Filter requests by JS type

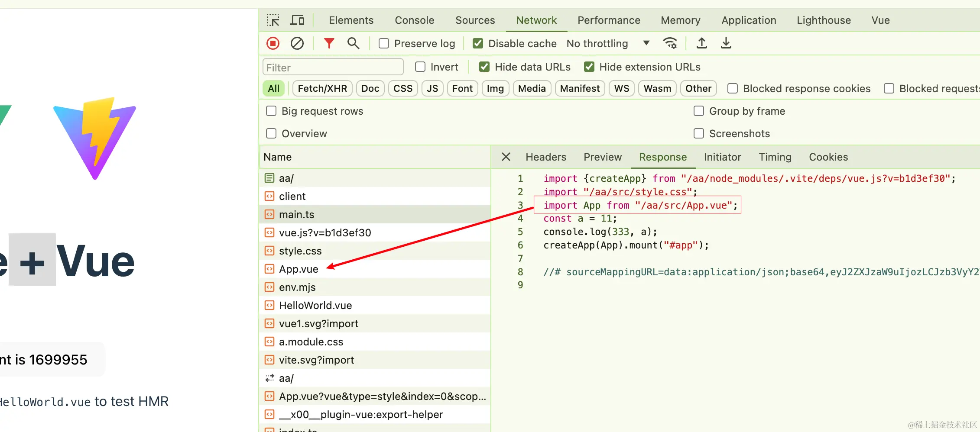(x=432, y=89)
